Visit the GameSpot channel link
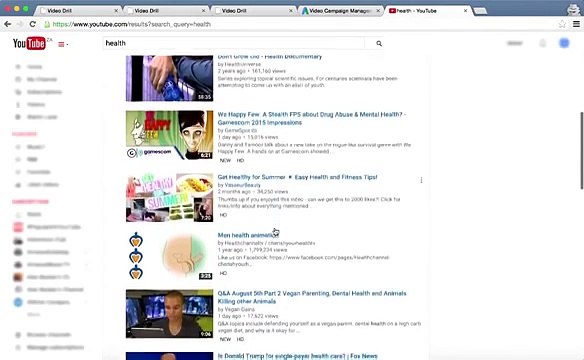The image size is (584, 360). (240, 130)
